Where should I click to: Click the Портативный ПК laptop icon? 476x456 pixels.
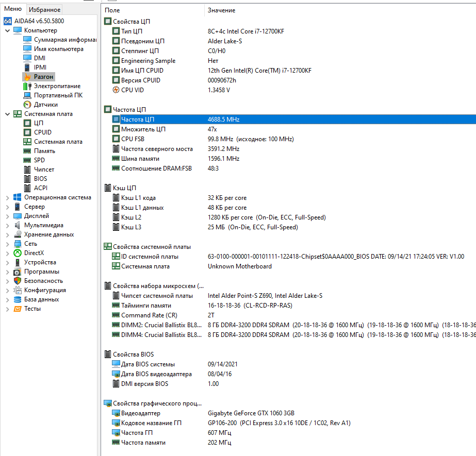pyautogui.click(x=27, y=95)
